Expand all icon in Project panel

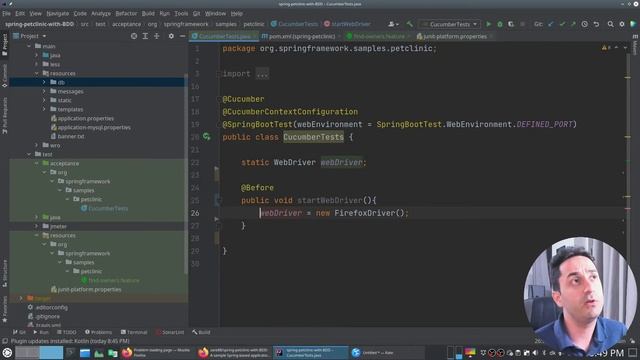(145, 36)
